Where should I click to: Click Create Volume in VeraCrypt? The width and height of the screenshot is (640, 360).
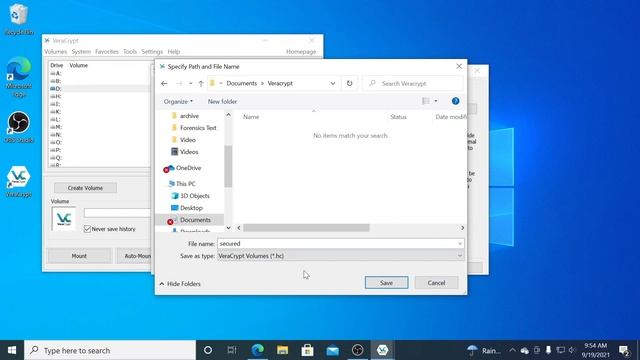pos(85,188)
